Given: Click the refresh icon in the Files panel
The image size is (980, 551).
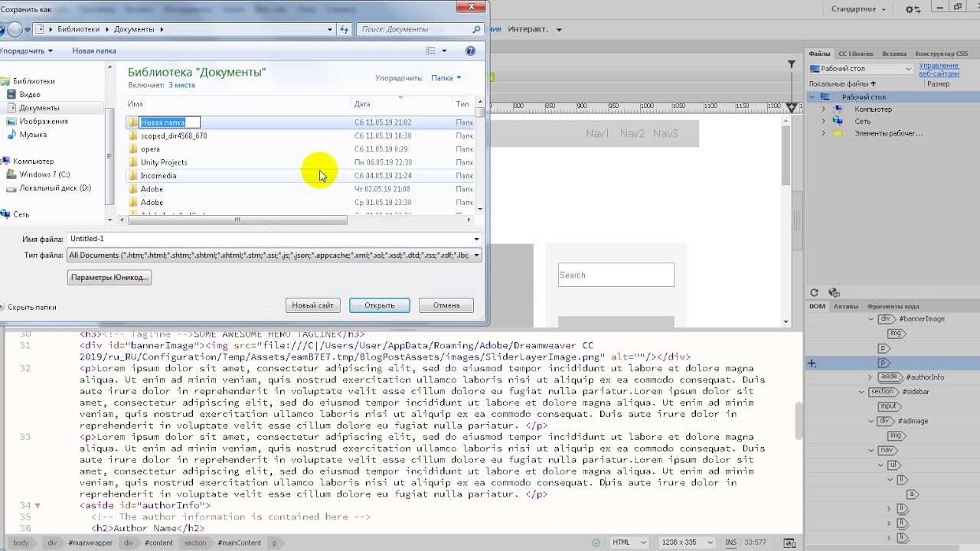Looking at the screenshot, I should [x=814, y=292].
